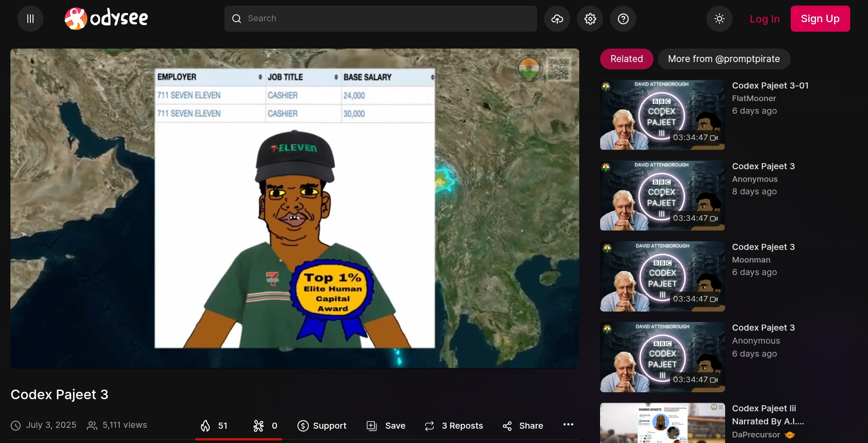This screenshot has height=443, width=868.
Task: Switch to More from @promptpirate tab
Action: [x=724, y=59]
